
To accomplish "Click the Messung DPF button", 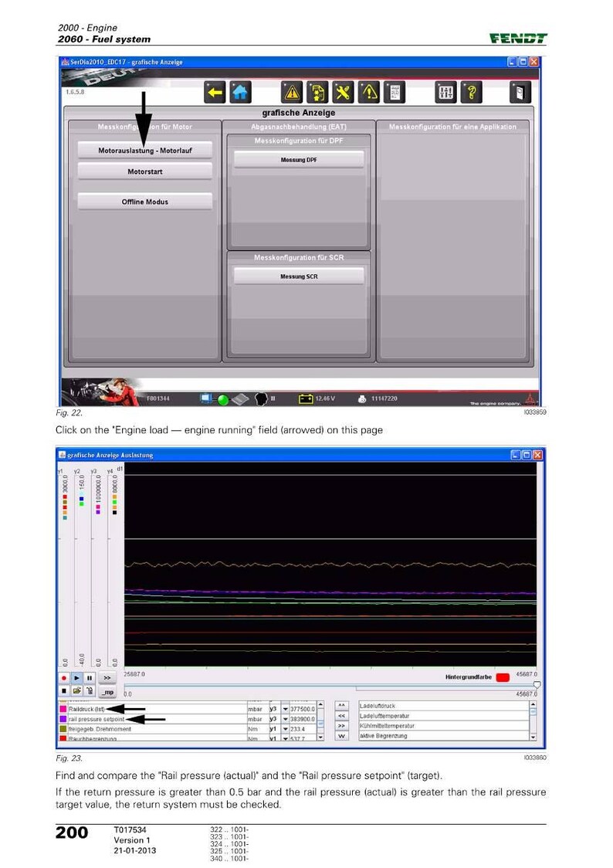I will [299, 159].
